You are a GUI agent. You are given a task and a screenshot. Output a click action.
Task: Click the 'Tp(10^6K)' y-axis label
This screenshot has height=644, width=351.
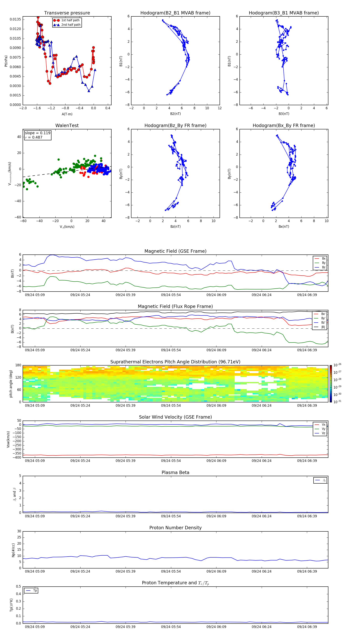(11, 605)
